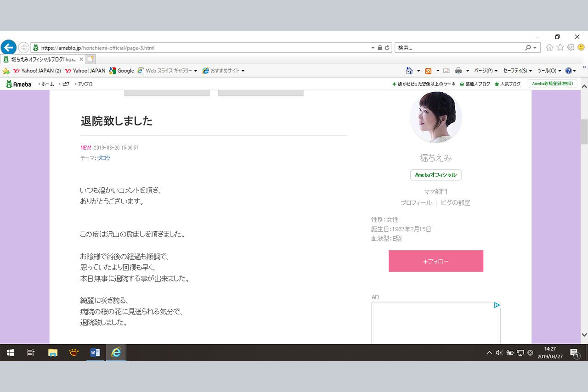Click the Read Mail icon in the toolbar
588x392 pixels.
445,70
